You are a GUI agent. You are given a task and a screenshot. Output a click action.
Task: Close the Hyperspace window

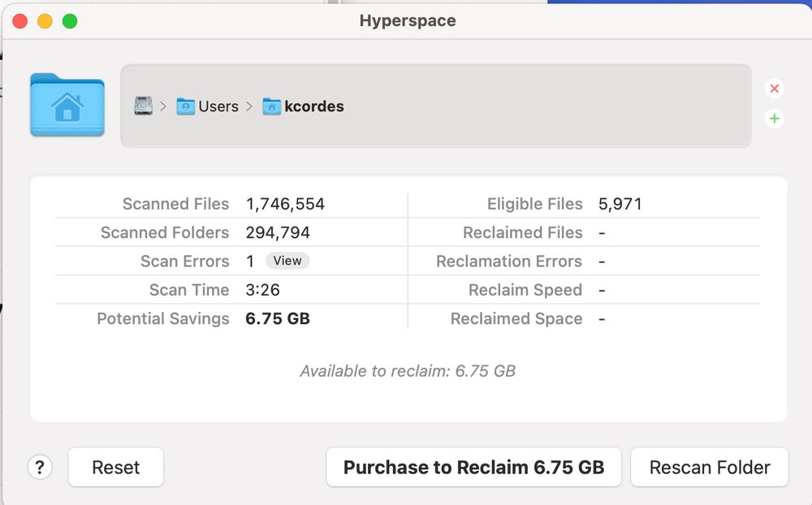(x=20, y=21)
